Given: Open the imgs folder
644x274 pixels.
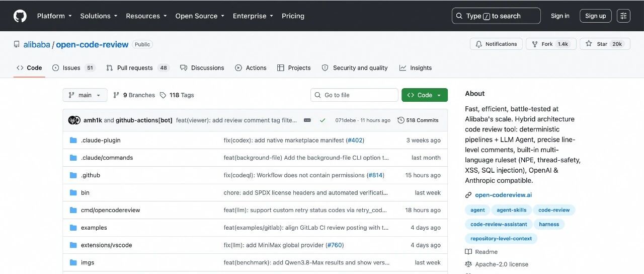Looking at the screenshot, I should pos(88,262).
